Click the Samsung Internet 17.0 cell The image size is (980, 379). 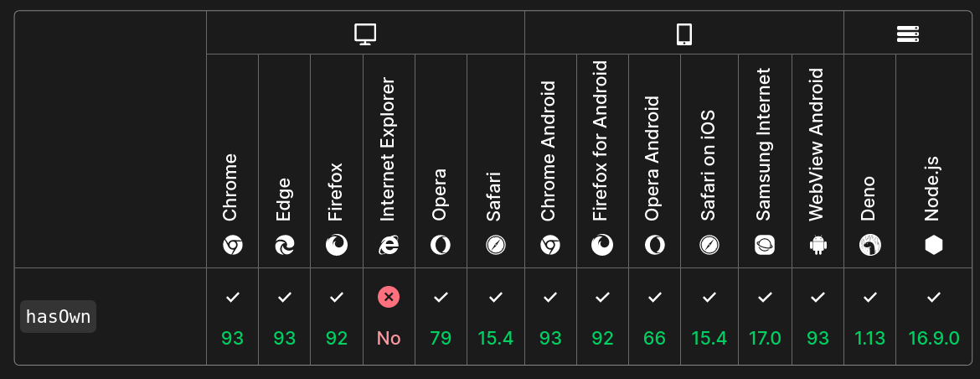(765, 317)
